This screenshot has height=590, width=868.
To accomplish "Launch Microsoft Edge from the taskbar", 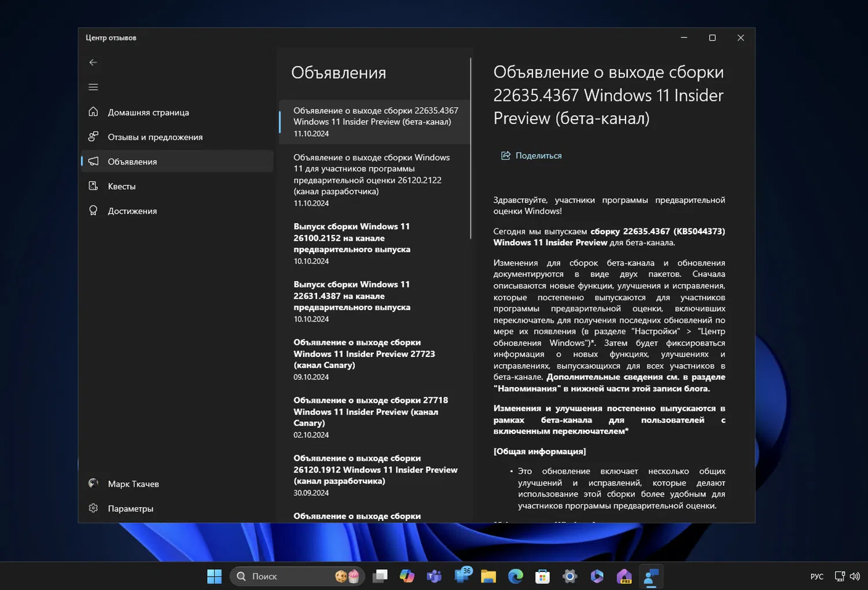I will click(x=516, y=576).
